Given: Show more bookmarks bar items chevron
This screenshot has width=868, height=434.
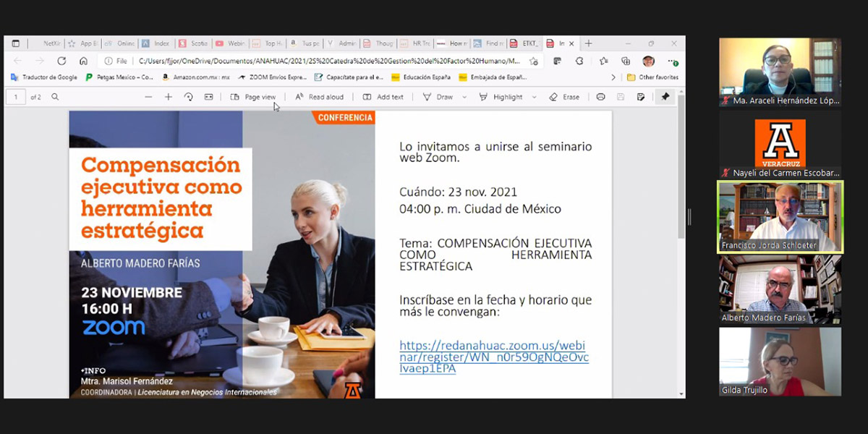Looking at the screenshot, I should (x=613, y=77).
